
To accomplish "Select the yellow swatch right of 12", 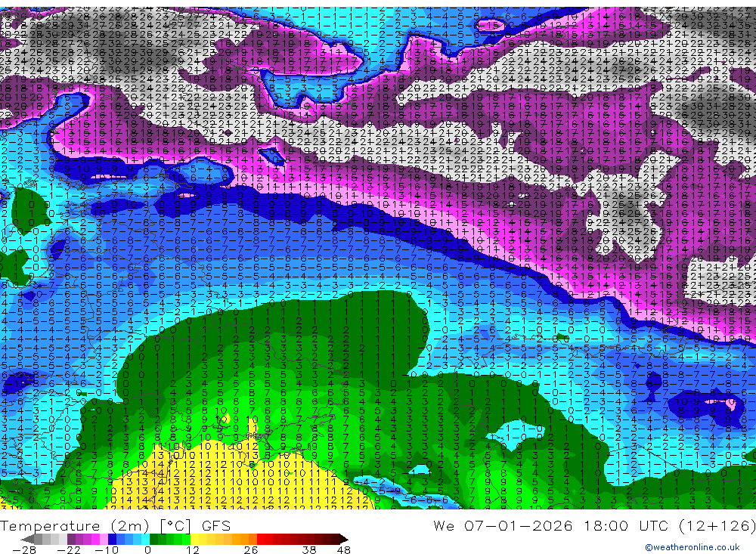I will click(x=195, y=540).
